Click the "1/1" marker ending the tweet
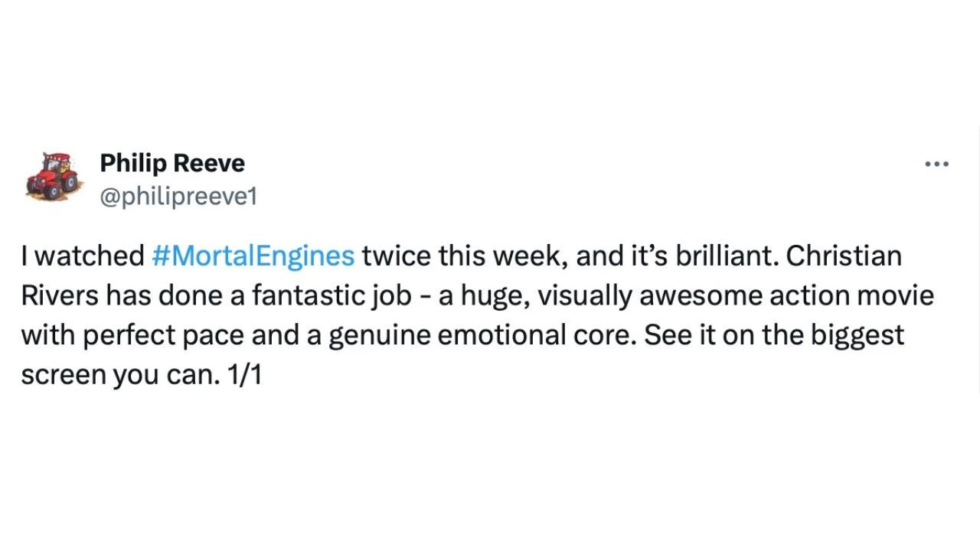This screenshot has height=551, width=980. point(245,376)
